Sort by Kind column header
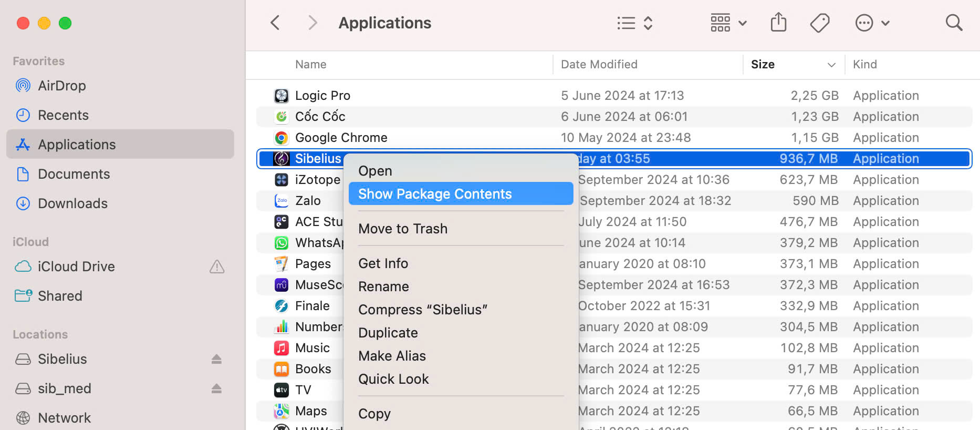Image resolution: width=980 pixels, height=430 pixels. click(x=865, y=65)
